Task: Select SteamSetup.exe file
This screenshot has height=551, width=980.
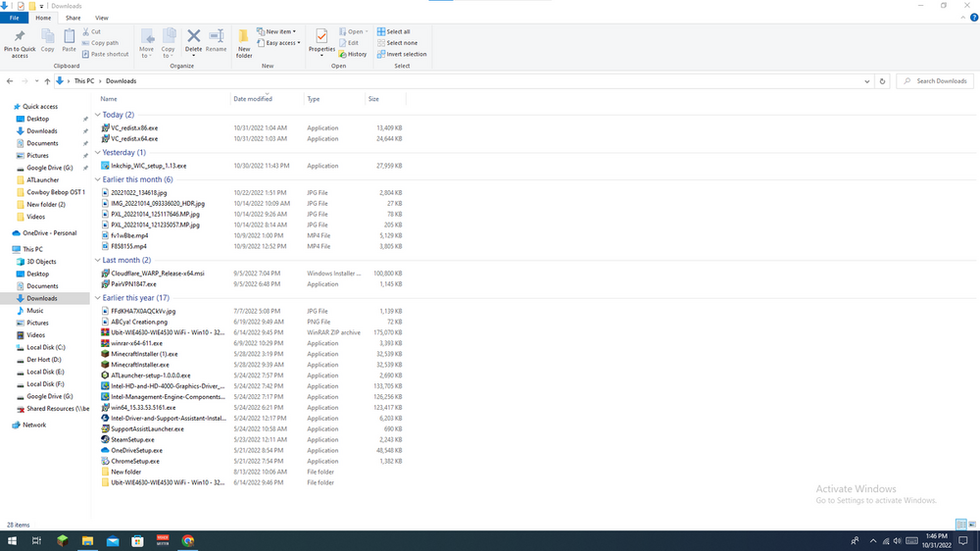Action: click(132, 440)
